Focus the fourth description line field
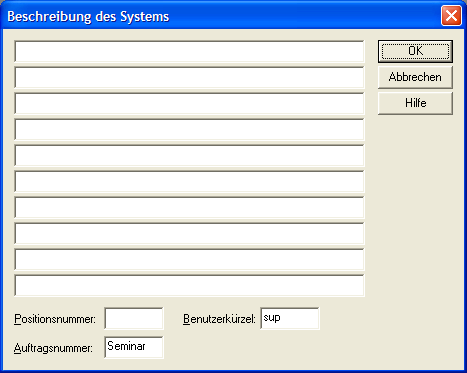The image size is (467, 373). tap(189, 129)
